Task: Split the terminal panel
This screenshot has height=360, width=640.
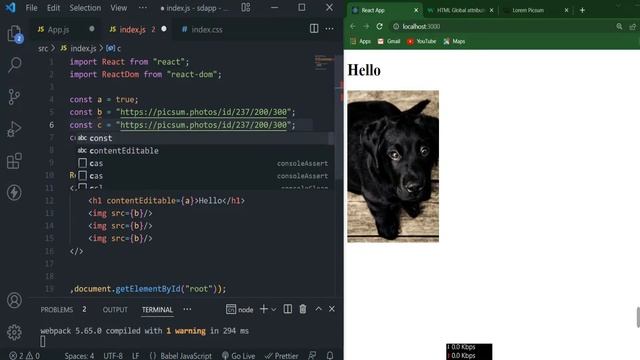Action: (x=288, y=309)
